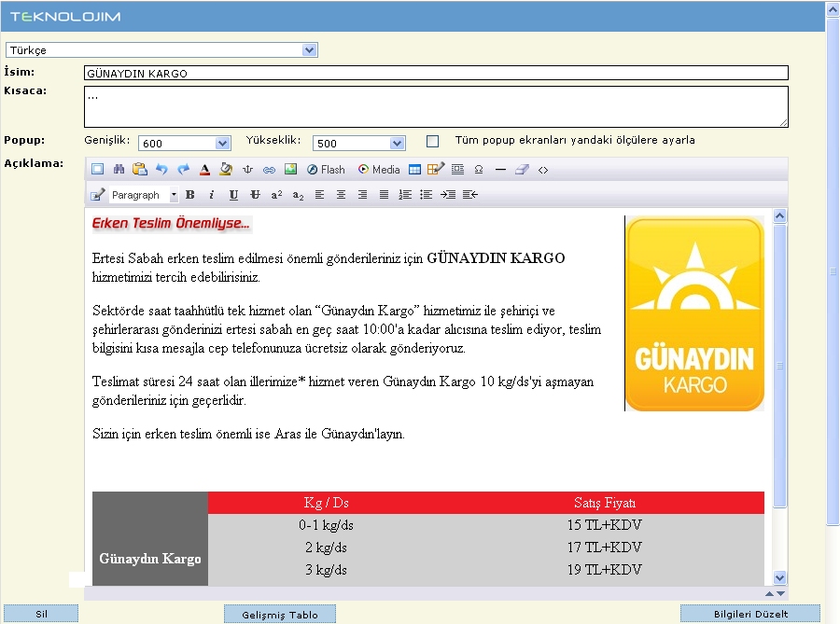Viewport: 840px width, 624px height.
Task: Open Gelişmiş Tablo
Action: 280,615
